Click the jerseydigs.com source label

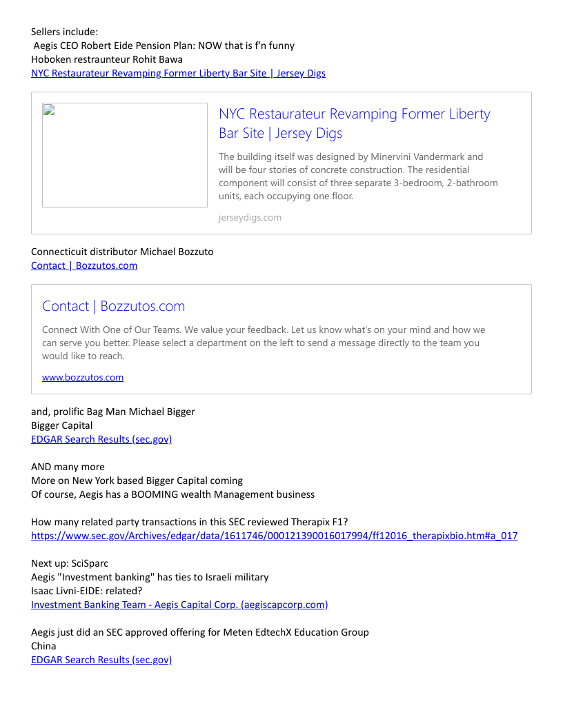(250, 217)
